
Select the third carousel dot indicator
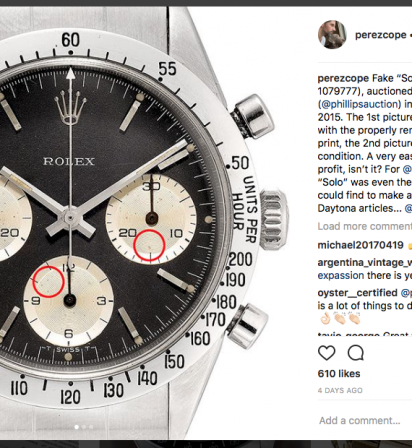coord(91,427)
